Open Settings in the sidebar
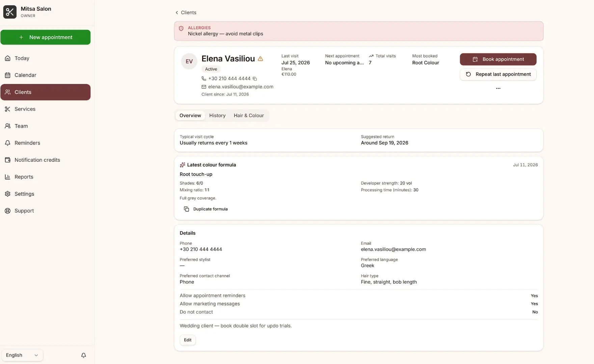 pos(45,194)
